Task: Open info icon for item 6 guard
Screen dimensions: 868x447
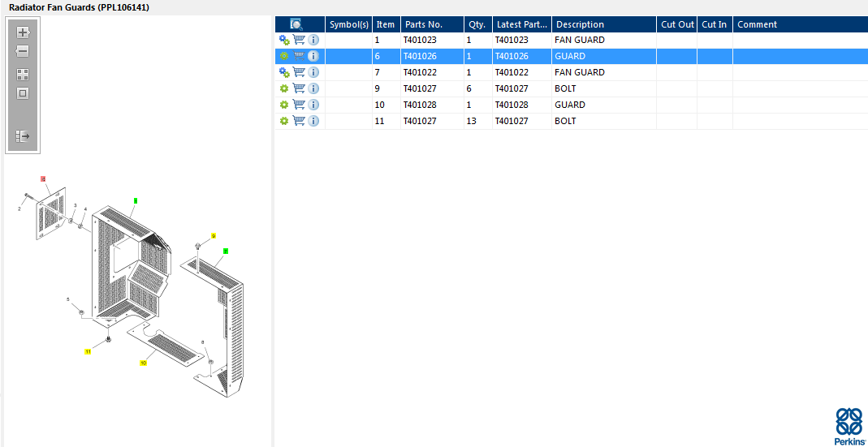Action: (x=313, y=56)
